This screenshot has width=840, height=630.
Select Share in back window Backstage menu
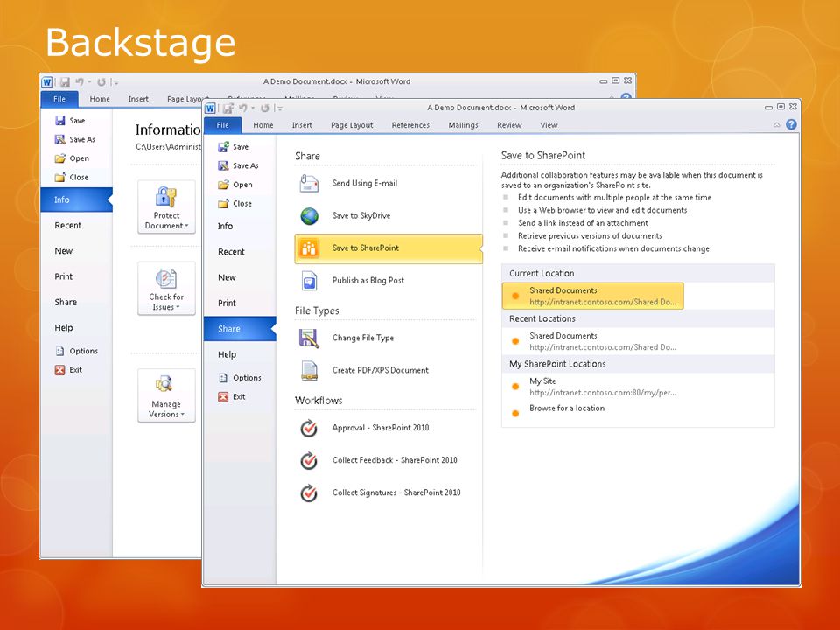pos(77,302)
